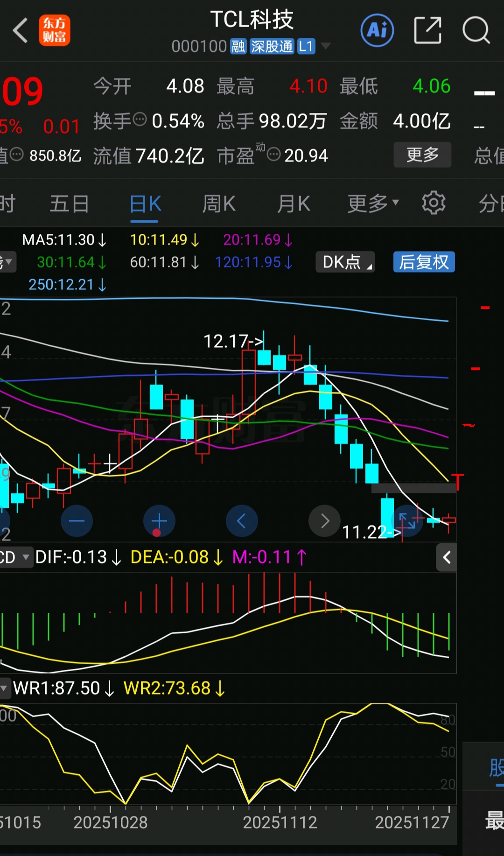Tap the 20251028 date axis label
The height and width of the screenshot is (856, 504).
tap(111, 822)
